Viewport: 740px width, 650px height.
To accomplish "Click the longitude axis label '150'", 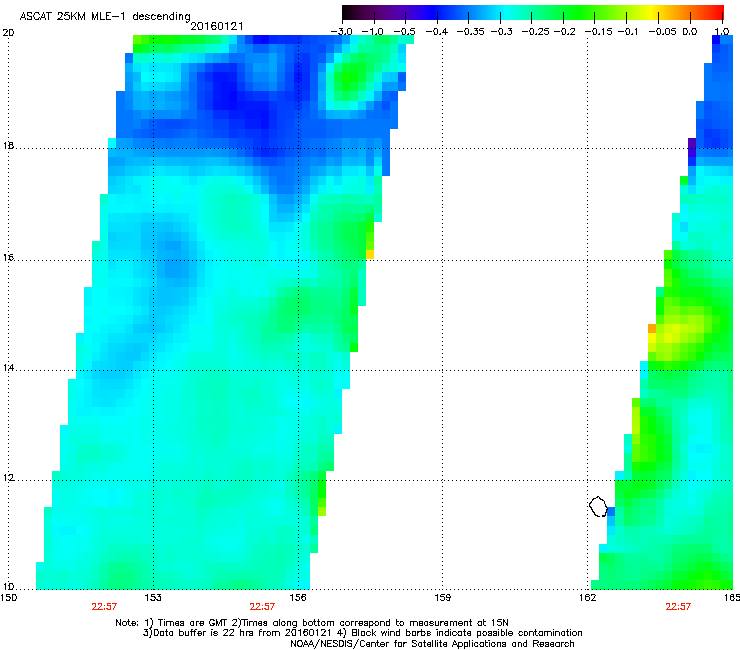I will 8,598.
